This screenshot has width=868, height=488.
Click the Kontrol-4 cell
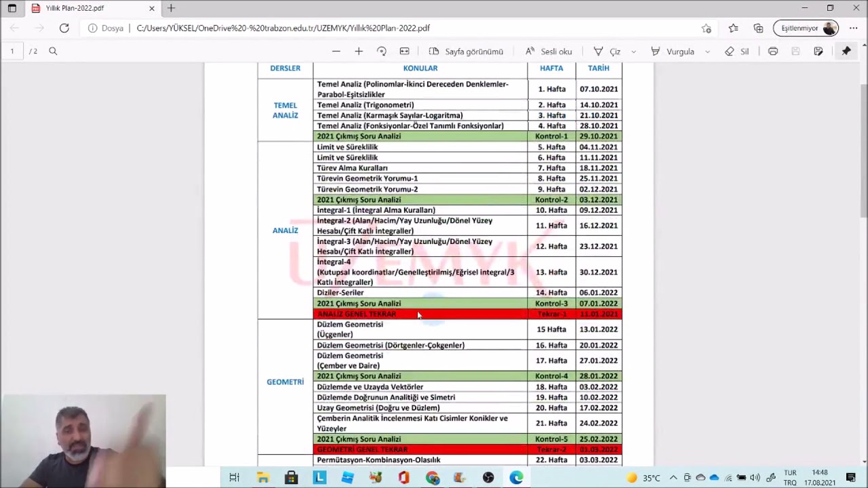click(x=551, y=376)
